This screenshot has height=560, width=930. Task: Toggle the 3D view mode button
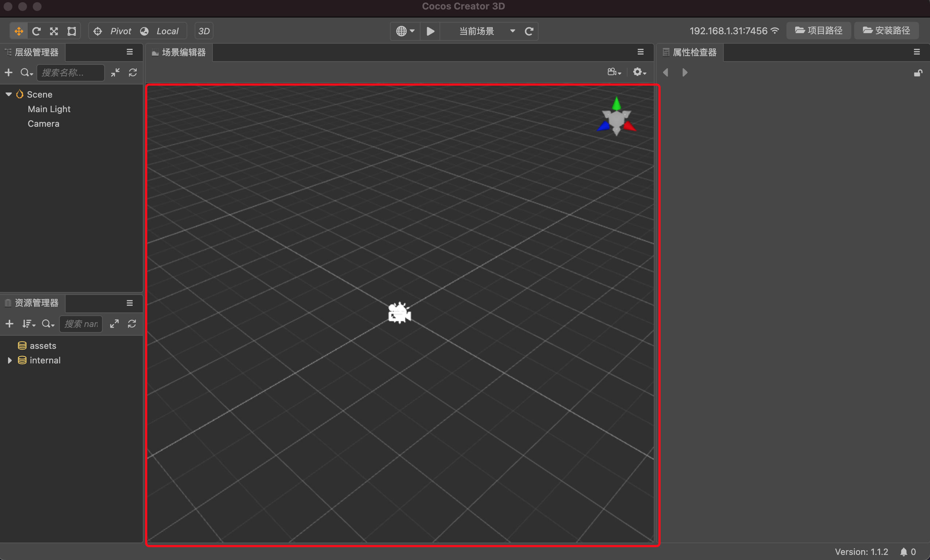pyautogui.click(x=204, y=31)
